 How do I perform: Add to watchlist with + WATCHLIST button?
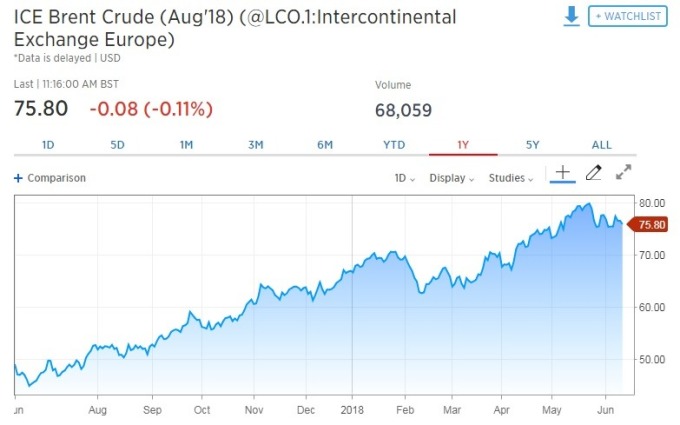(628, 16)
